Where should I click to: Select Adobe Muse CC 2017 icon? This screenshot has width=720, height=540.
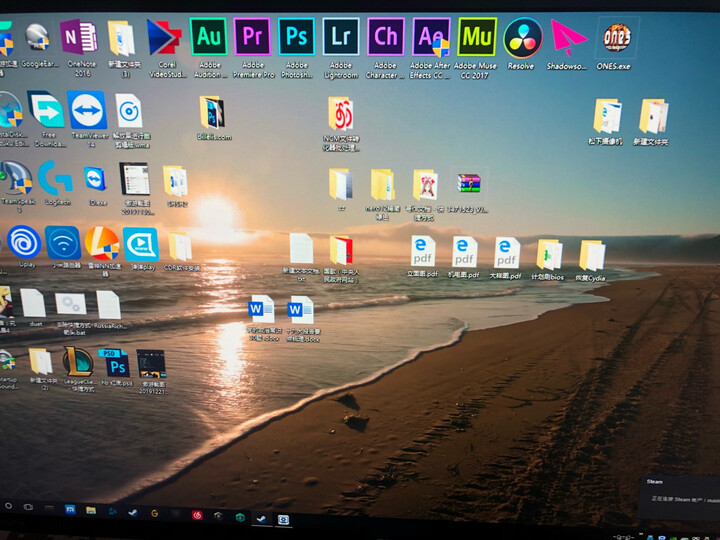click(477, 37)
